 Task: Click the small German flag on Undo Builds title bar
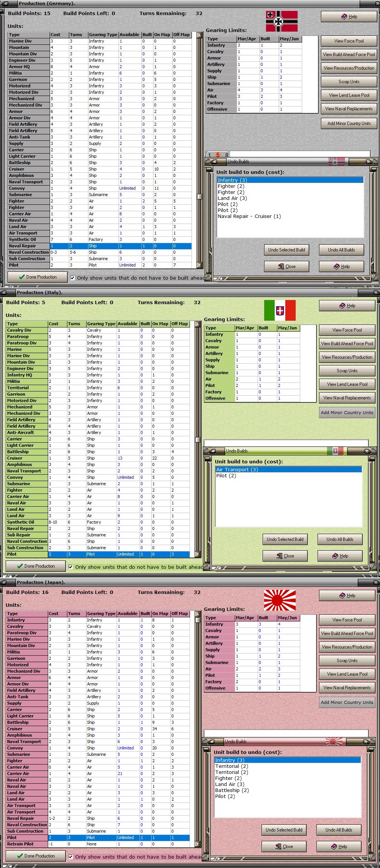(x=337, y=161)
